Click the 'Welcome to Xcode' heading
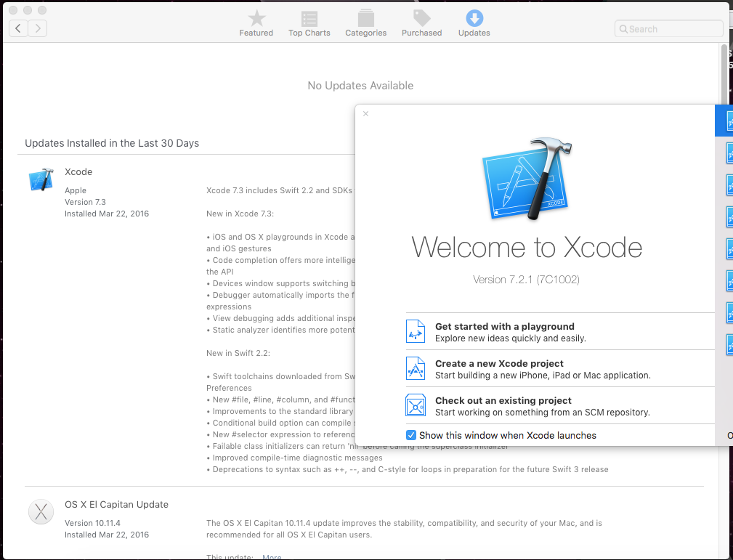Viewport: 733px width, 560px height. (527, 247)
